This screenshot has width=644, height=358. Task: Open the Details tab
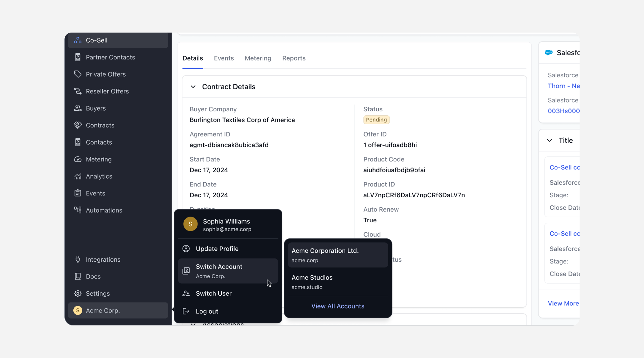tap(193, 58)
